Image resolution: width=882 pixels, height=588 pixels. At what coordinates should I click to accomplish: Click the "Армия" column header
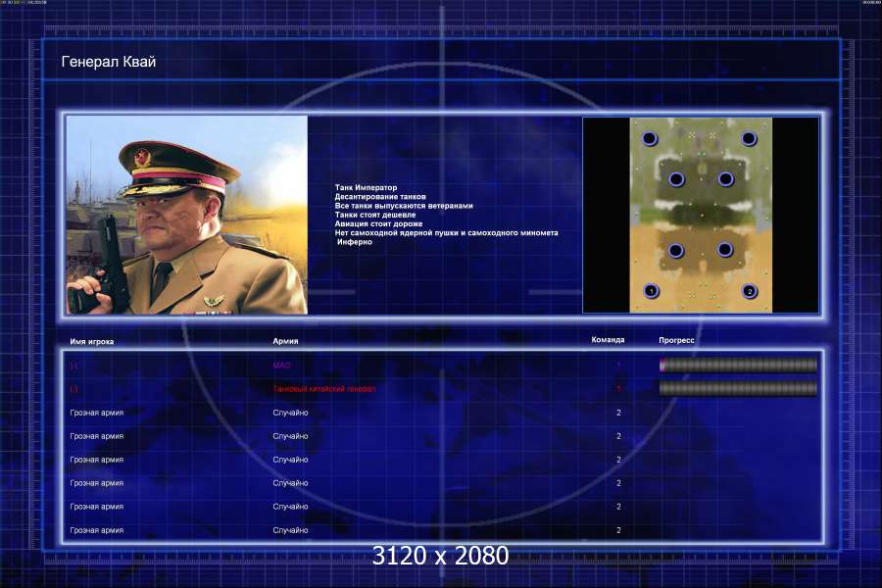[x=285, y=342]
